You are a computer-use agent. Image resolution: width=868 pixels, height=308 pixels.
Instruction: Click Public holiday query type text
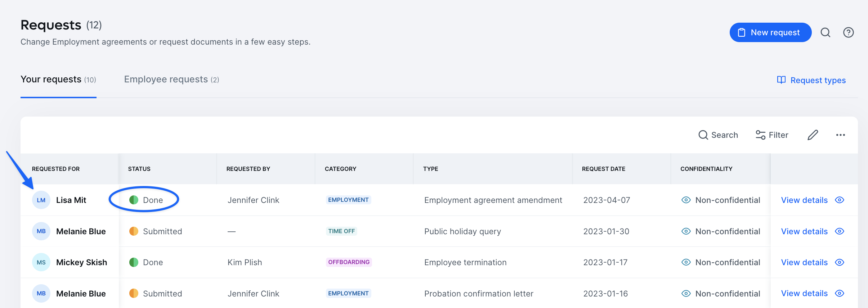[462, 231]
